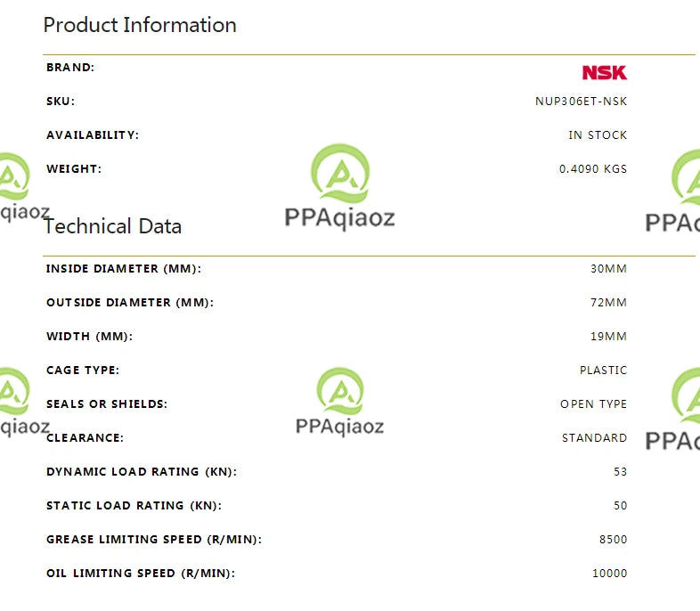Click the oil limiting speed value 10000

tap(609, 574)
